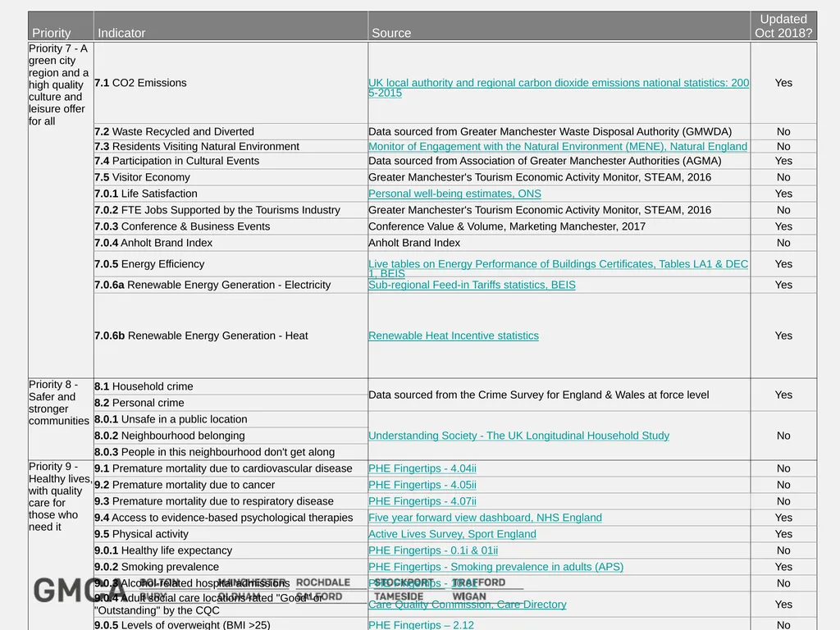Open Sub-regional Feed-in Tariffs statistics, BEIS link

472,285
